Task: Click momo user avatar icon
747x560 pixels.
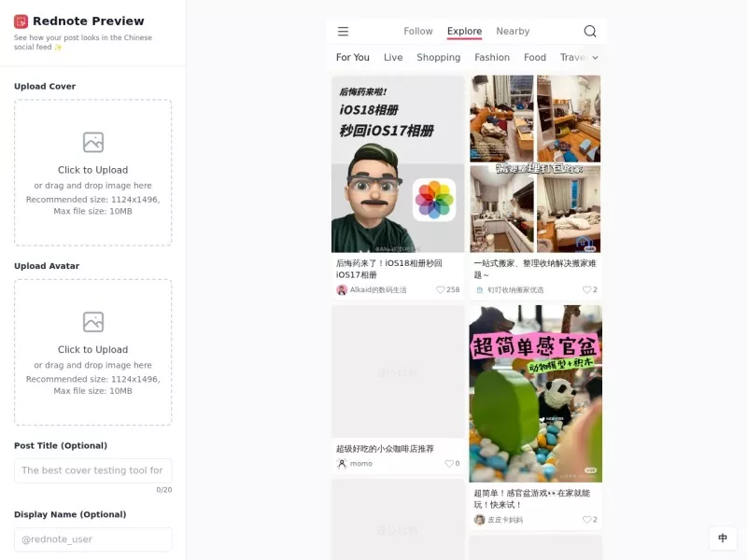Action: [342, 463]
